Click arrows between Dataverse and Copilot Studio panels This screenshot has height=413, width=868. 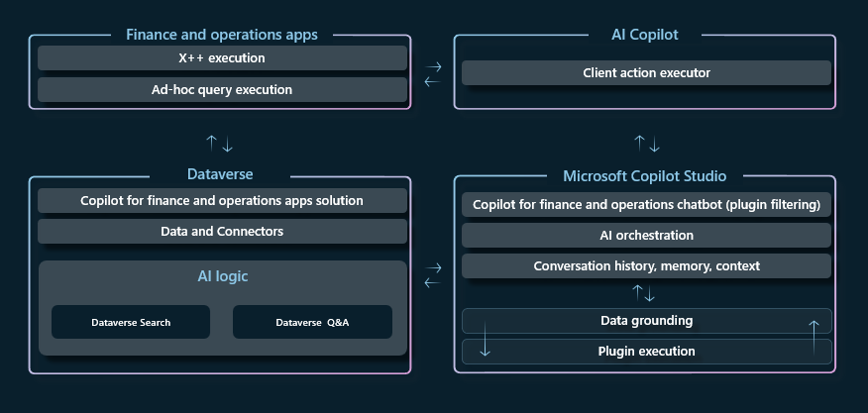(x=433, y=274)
